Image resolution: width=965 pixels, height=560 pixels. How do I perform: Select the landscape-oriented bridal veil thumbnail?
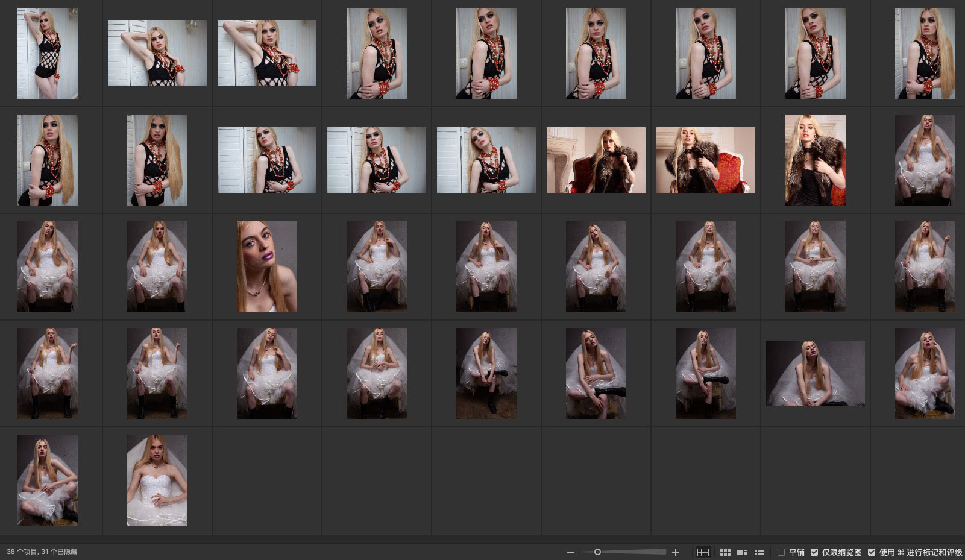pyautogui.click(x=815, y=373)
